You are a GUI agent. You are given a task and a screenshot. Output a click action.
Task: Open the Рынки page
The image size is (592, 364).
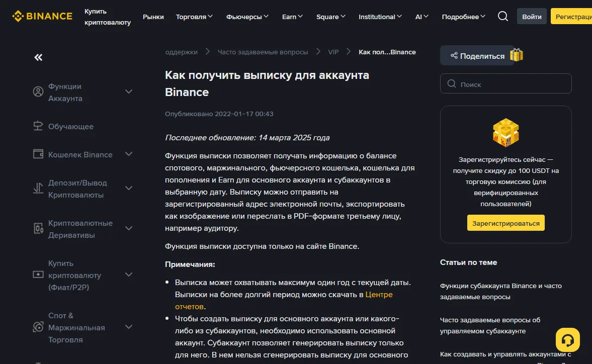coord(153,17)
